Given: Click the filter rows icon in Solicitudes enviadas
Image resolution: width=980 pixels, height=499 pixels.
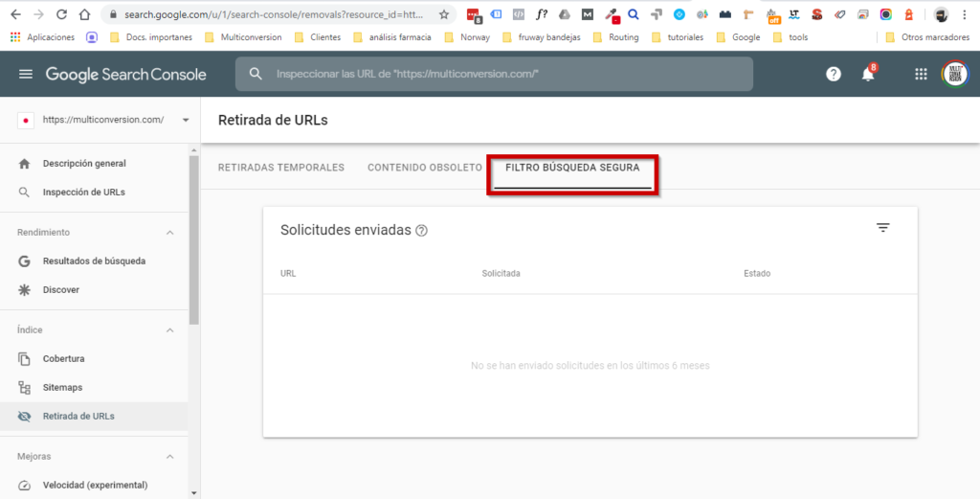Looking at the screenshot, I should click(882, 228).
